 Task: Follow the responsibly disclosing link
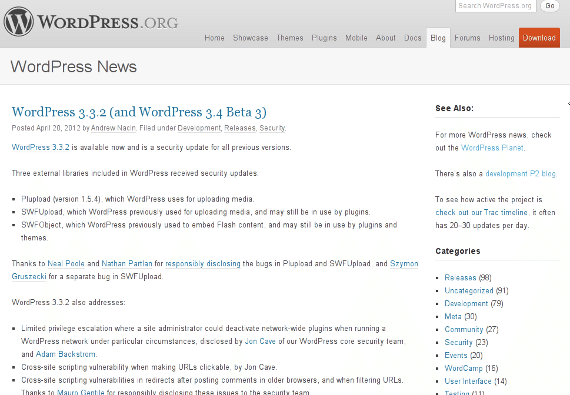[203, 263]
